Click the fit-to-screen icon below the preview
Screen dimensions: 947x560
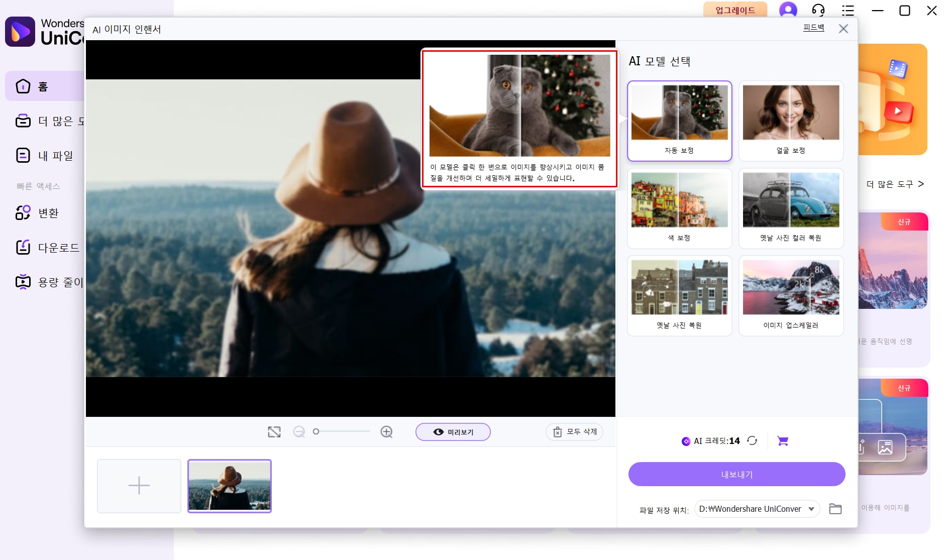(x=274, y=431)
